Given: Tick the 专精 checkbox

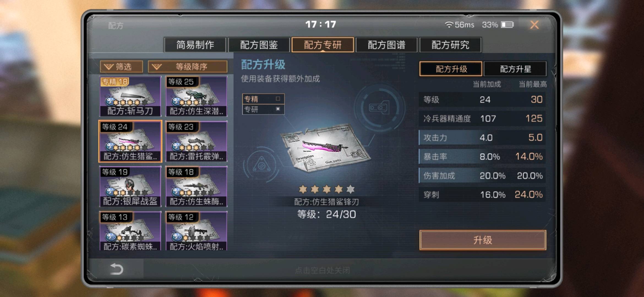Looking at the screenshot, I should click(278, 99).
